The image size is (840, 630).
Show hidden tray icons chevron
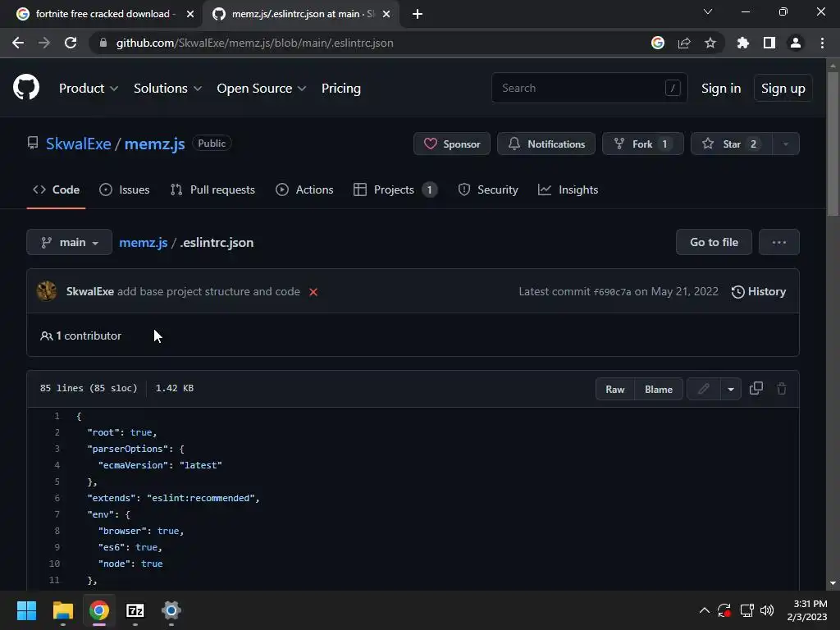pyautogui.click(x=705, y=610)
